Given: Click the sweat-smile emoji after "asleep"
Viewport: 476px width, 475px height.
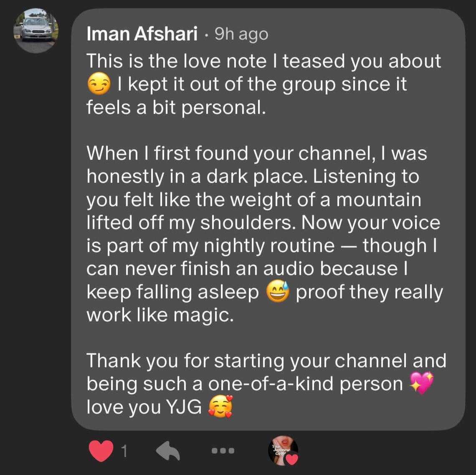Looking at the screenshot, I should coord(278,292).
